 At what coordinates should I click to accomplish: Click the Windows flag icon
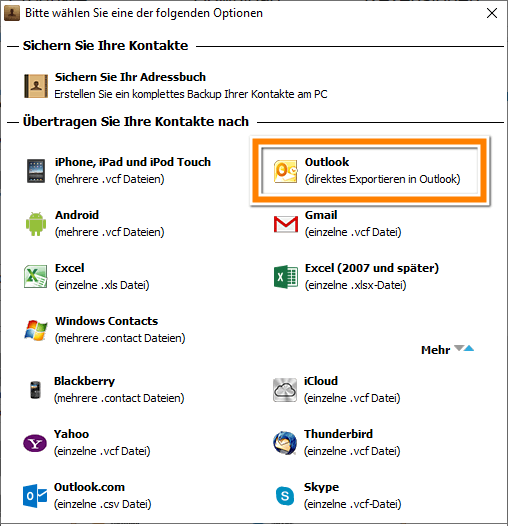coord(36,330)
